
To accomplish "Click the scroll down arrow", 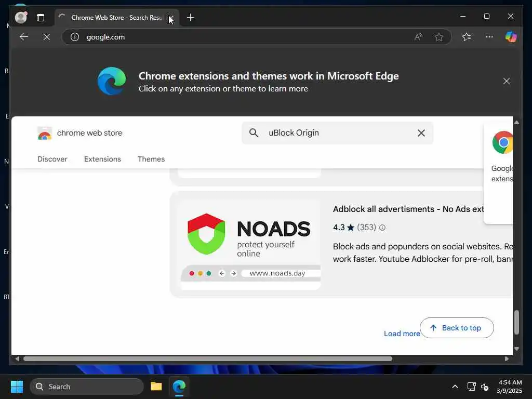I will pos(516,349).
